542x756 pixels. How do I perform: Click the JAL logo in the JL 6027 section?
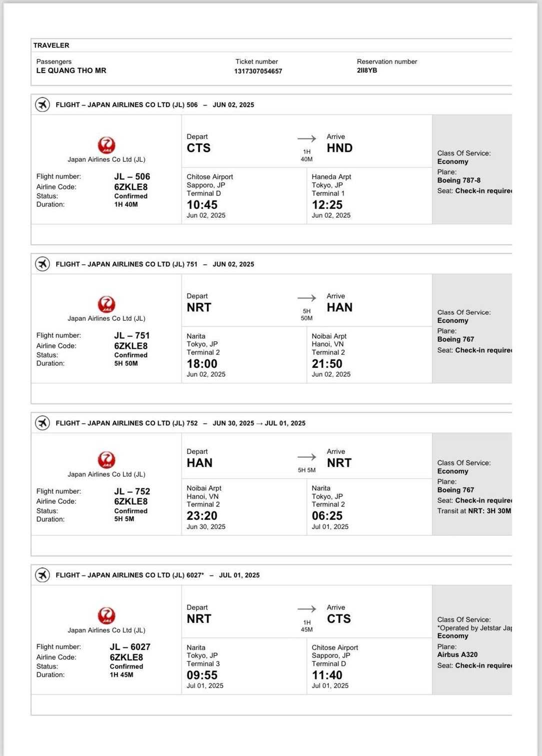pos(106,615)
